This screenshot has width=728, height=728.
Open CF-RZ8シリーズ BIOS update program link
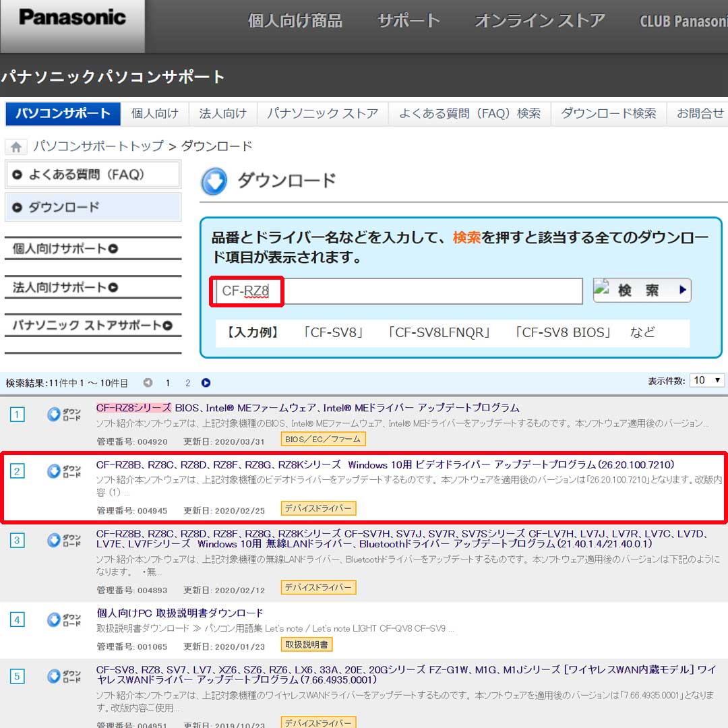pos(307,408)
